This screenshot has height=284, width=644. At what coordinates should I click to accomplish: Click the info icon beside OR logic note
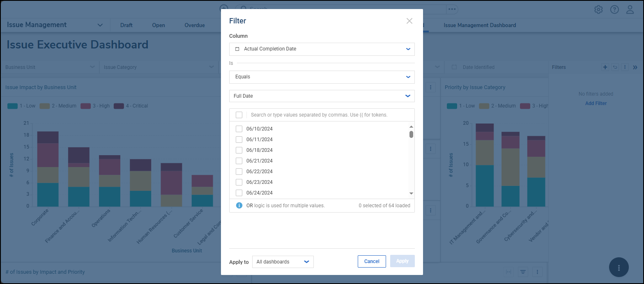coord(239,206)
